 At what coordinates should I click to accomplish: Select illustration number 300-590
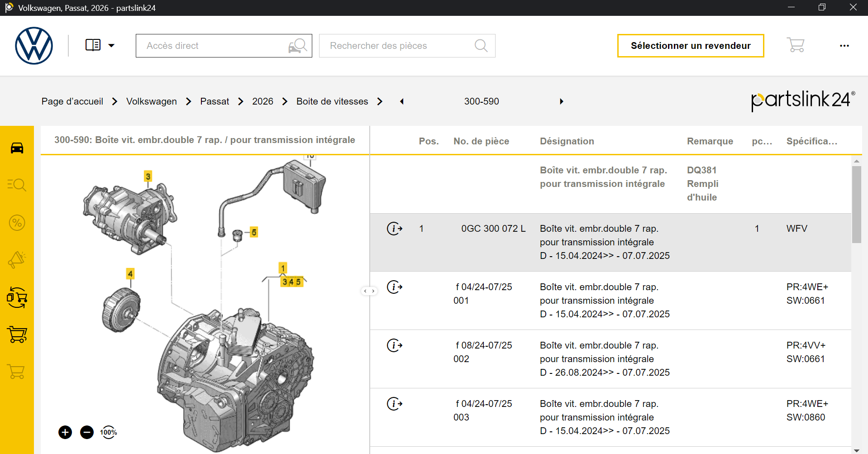pos(482,101)
